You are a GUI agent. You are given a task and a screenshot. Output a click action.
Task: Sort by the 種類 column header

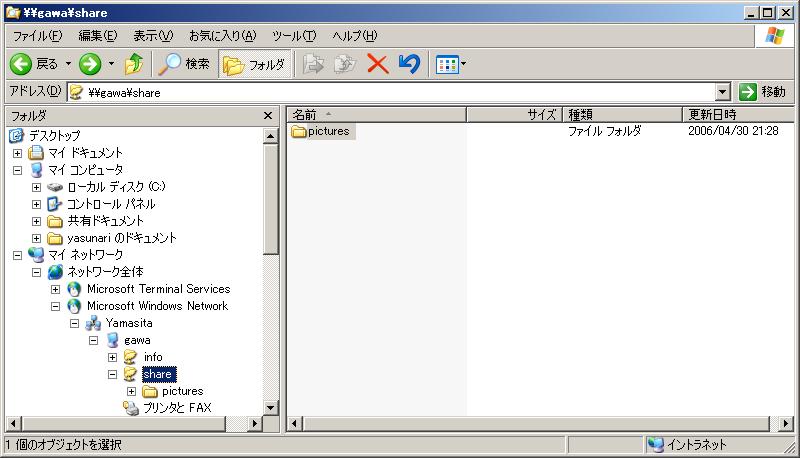tap(622, 115)
